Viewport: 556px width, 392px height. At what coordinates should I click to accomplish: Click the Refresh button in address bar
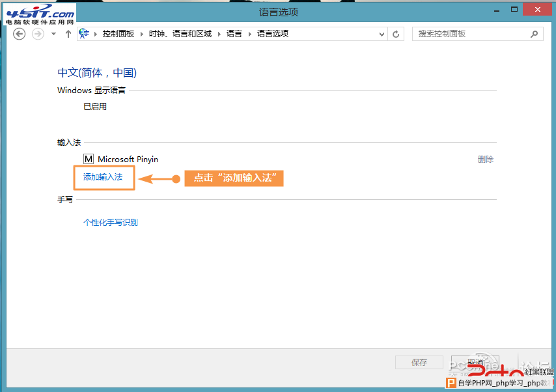[396, 34]
